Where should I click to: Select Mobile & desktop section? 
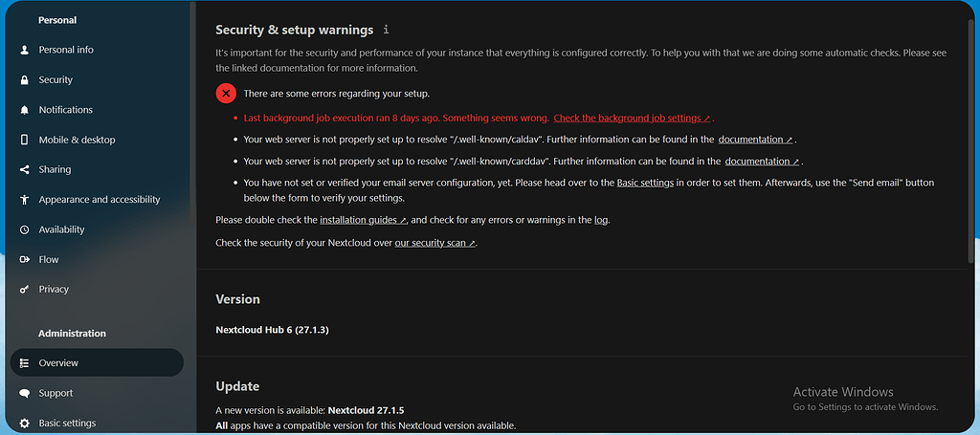coord(97,140)
